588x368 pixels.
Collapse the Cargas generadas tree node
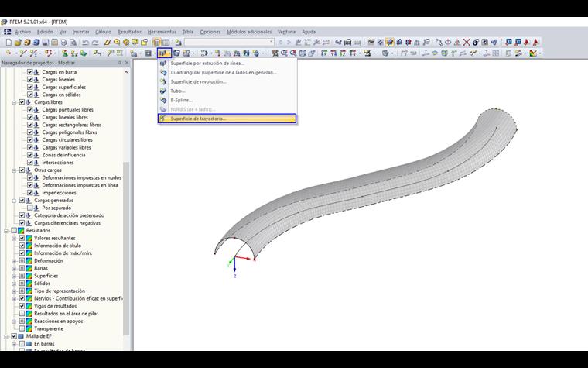[x=14, y=200]
